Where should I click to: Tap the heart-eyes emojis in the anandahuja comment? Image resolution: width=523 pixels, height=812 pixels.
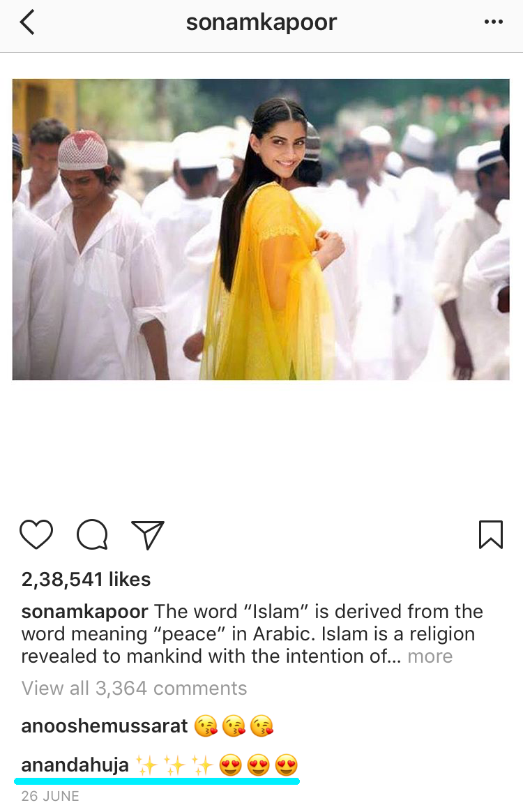259,765
